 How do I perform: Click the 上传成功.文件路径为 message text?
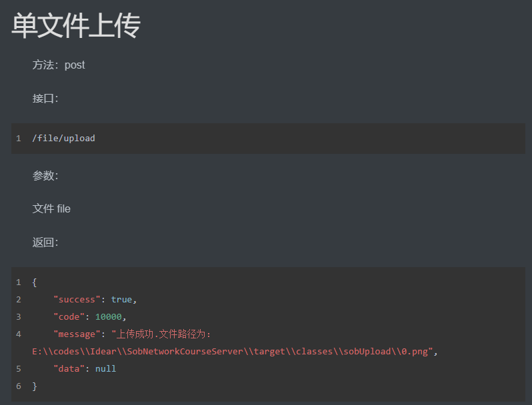coord(161,334)
